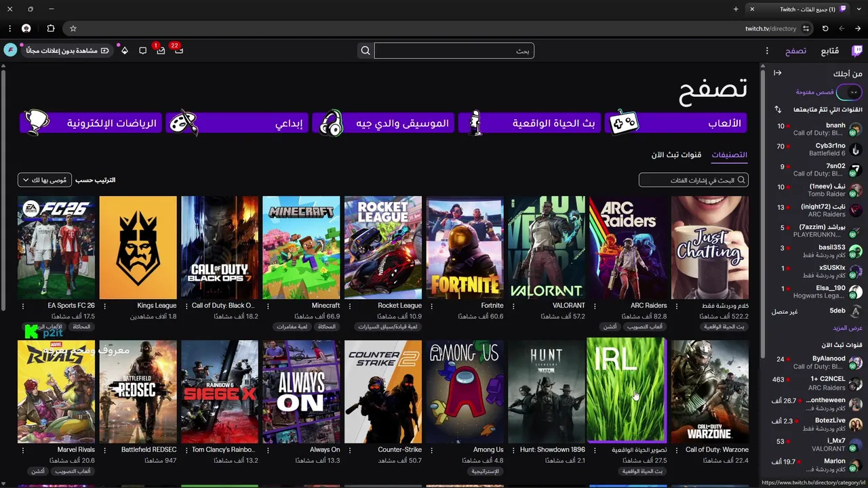
Task: Open bnanh channel in sidebar
Action: 817,129
